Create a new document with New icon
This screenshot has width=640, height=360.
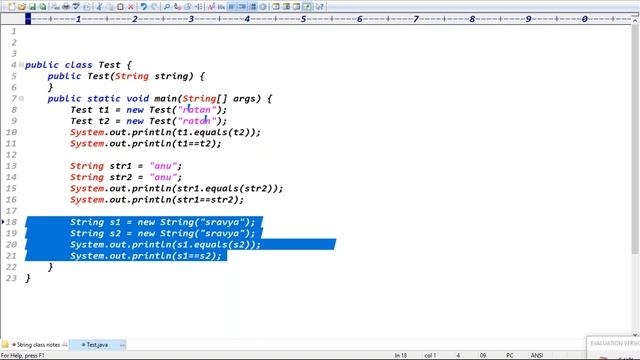pos(11,7)
